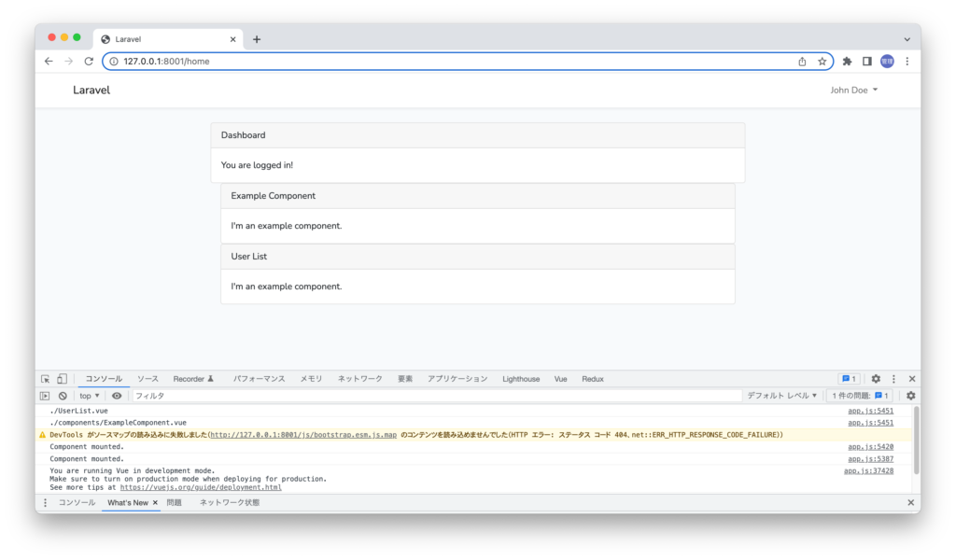Viewport: 956px width, 560px height.
Task: Reload the page with the refresh icon
Action: pos(89,61)
